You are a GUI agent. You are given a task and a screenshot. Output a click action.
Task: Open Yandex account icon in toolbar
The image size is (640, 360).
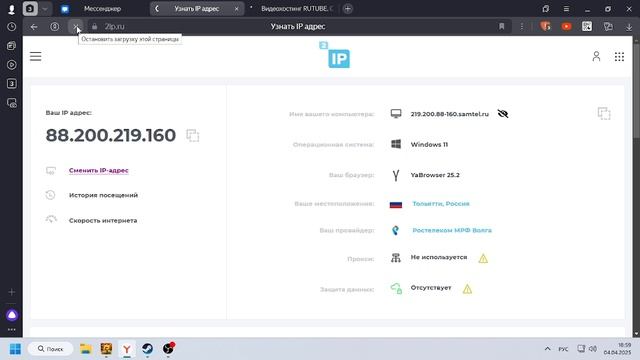click(54, 27)
